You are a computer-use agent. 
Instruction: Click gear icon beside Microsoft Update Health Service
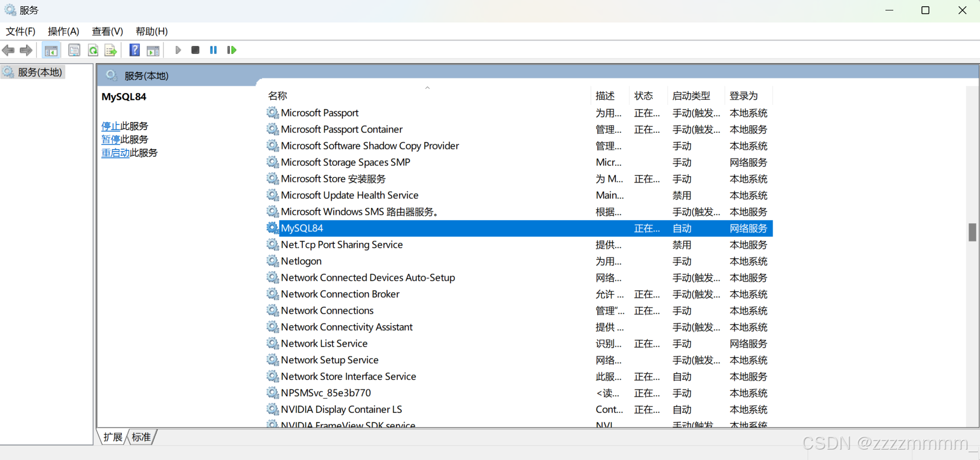point(273,195)
